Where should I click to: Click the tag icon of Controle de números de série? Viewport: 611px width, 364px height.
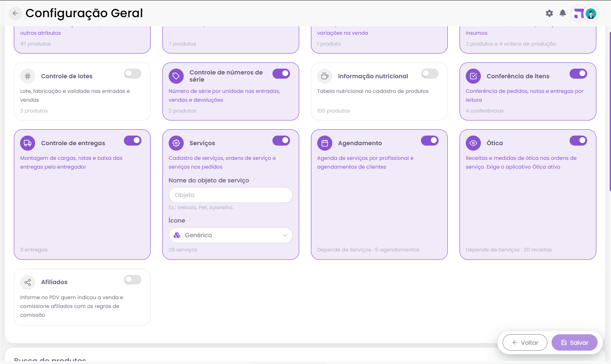click(x=176, y=76)
